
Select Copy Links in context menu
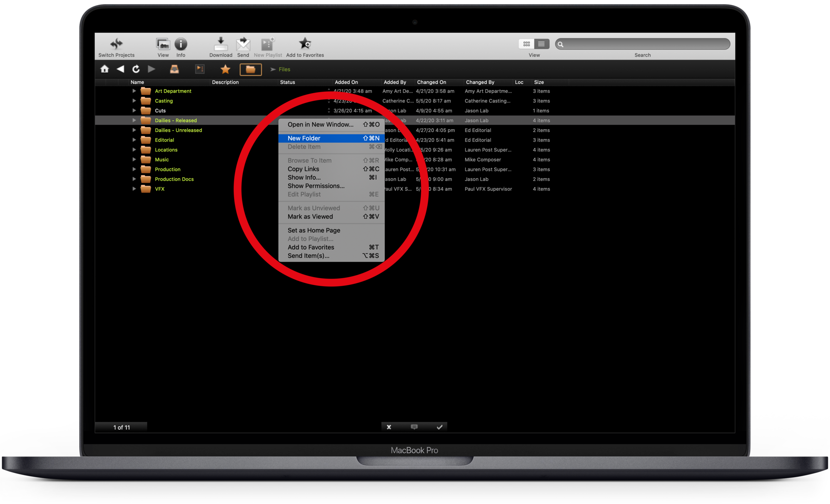(x=303, y=169)
